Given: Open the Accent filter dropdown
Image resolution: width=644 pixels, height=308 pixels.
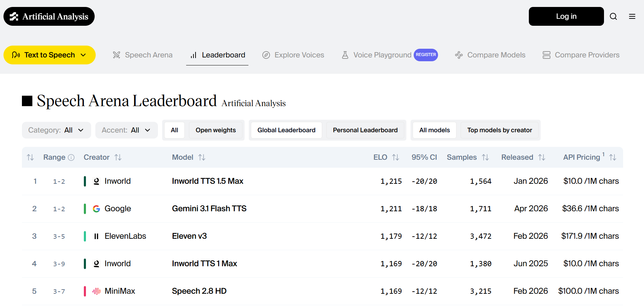Looking at the screenshot, I should point(126,130).
